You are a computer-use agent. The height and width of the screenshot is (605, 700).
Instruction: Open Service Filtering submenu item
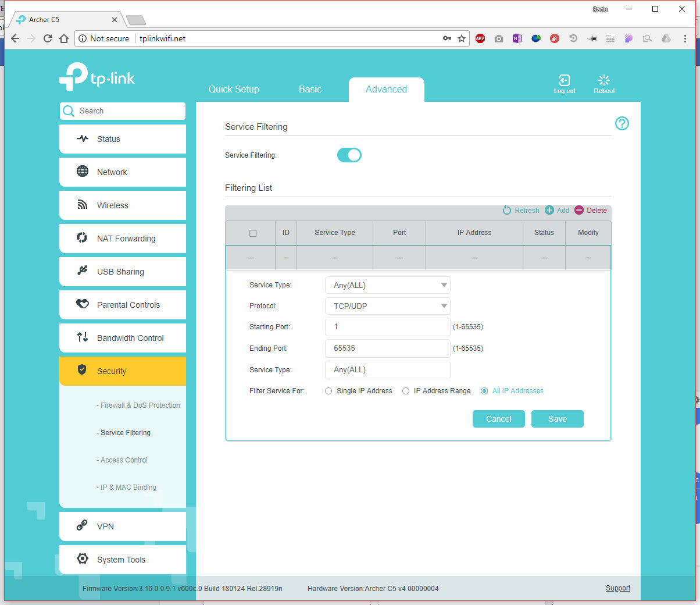(x=123, y=433)
